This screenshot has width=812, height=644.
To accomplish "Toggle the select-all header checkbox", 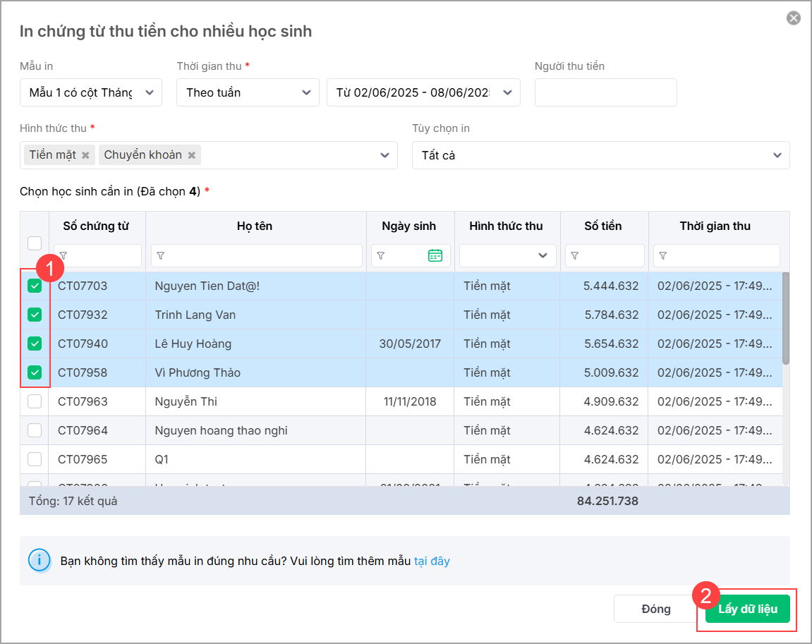I will coord(35,243).
